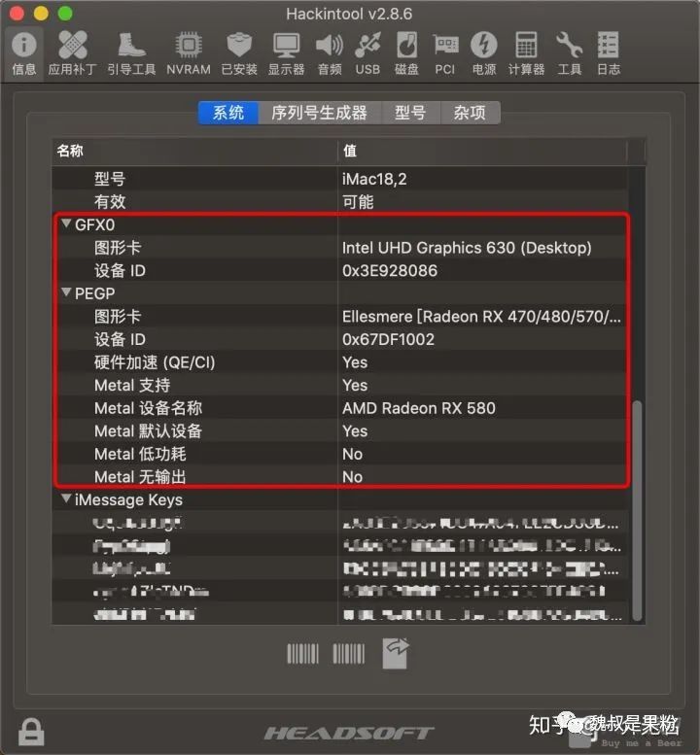The image size is (700, 755).
Task: Open the 计算器 (Calculator) section
Action: (x=526, y=53)
